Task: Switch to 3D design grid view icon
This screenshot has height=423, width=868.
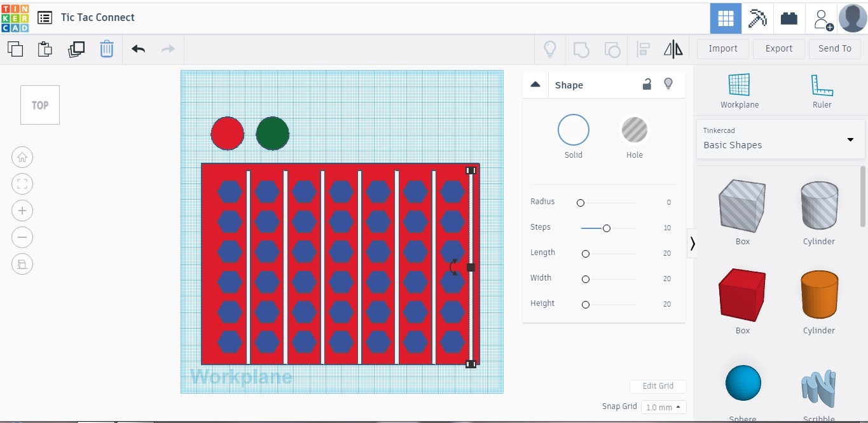Action: click(x=726, y=18)
